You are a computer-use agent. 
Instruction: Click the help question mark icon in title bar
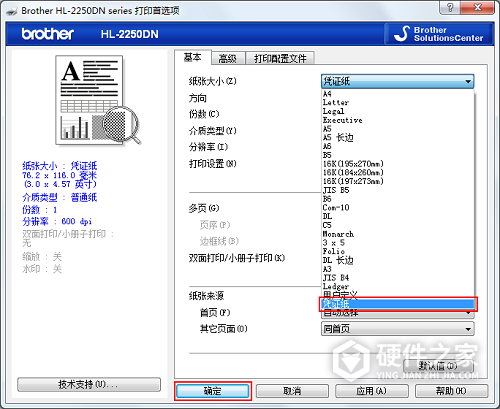coord(450,8)
